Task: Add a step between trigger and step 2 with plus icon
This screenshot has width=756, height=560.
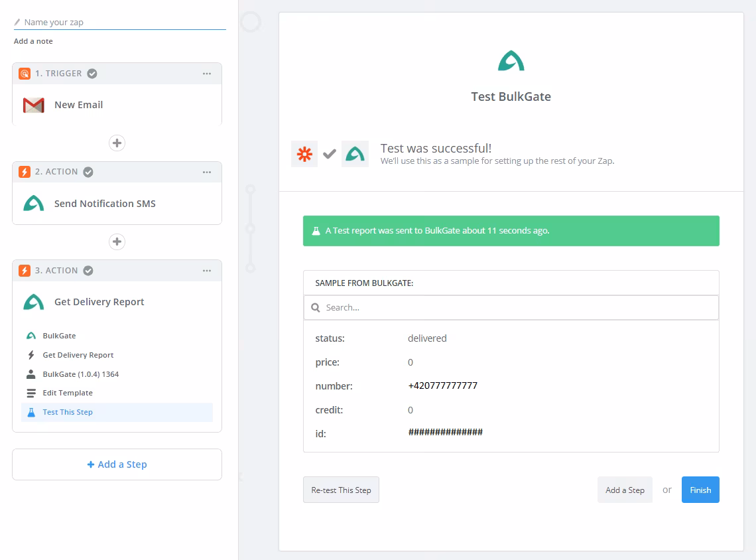Action: (117, 143)
